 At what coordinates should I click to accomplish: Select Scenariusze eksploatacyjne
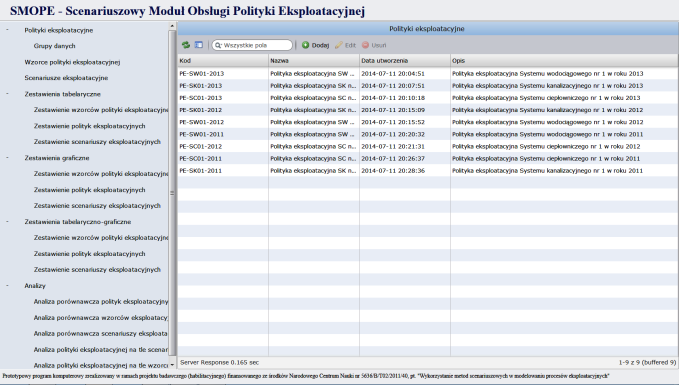(x=66, y=78)
